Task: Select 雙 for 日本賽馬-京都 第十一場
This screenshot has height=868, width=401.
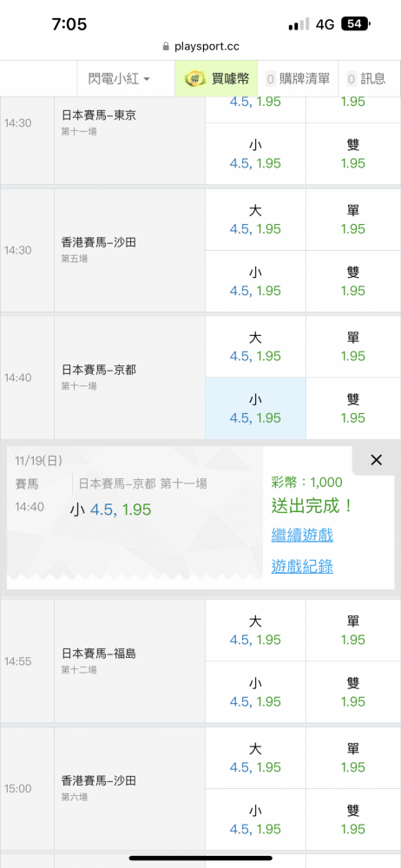Action: pos(352,409)
